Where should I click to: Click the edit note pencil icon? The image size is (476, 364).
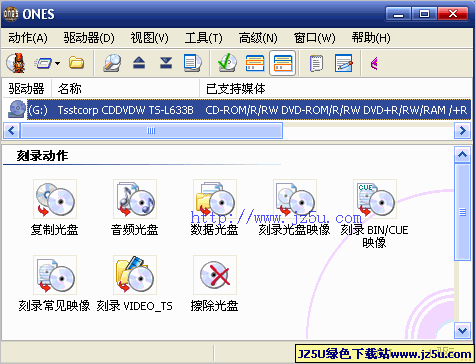tap(344, 63)
